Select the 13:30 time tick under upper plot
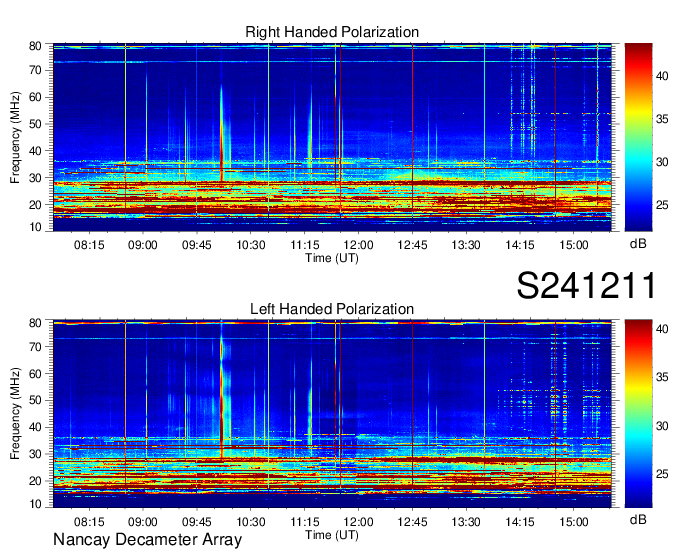The height and width of the screenshot is (552, 680). coord(466,245)
